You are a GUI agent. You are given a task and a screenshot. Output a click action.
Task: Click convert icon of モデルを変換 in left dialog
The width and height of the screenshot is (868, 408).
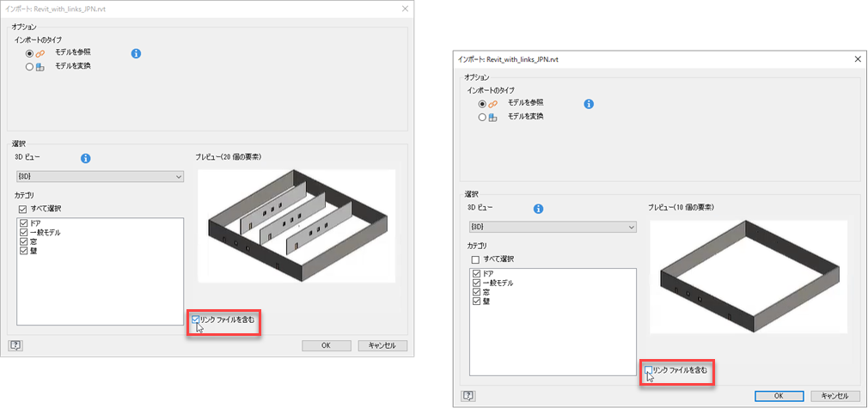tap(40, 67)
